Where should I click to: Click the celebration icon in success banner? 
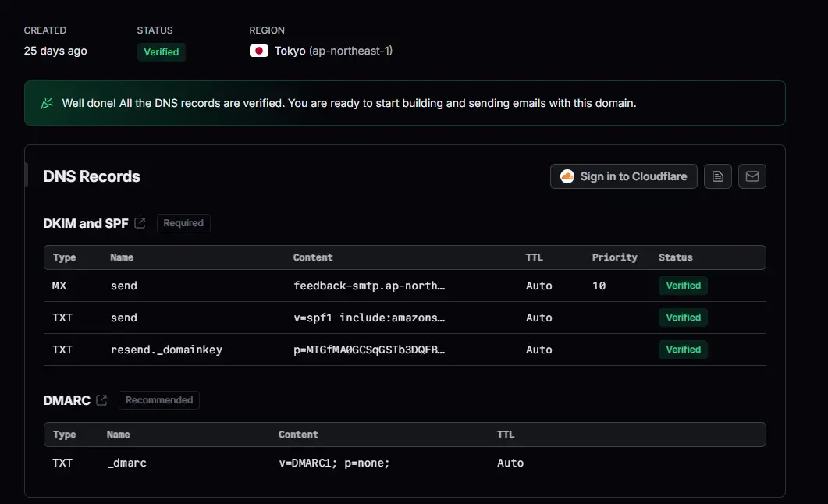47,103
